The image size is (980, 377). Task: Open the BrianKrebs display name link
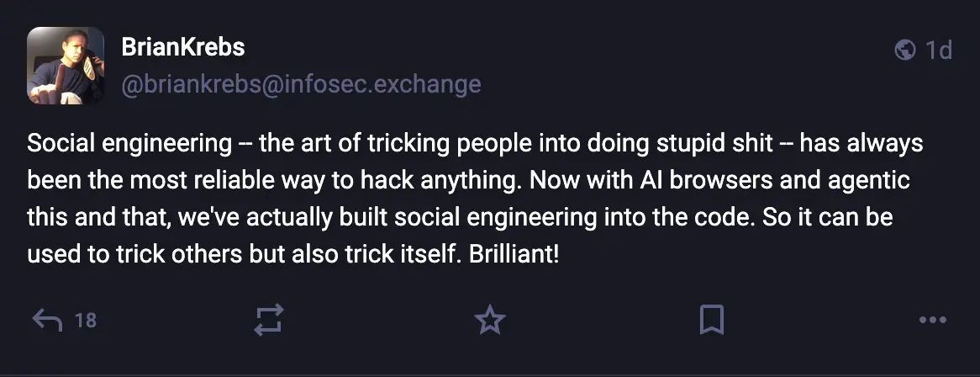click(x=183, y=48)
